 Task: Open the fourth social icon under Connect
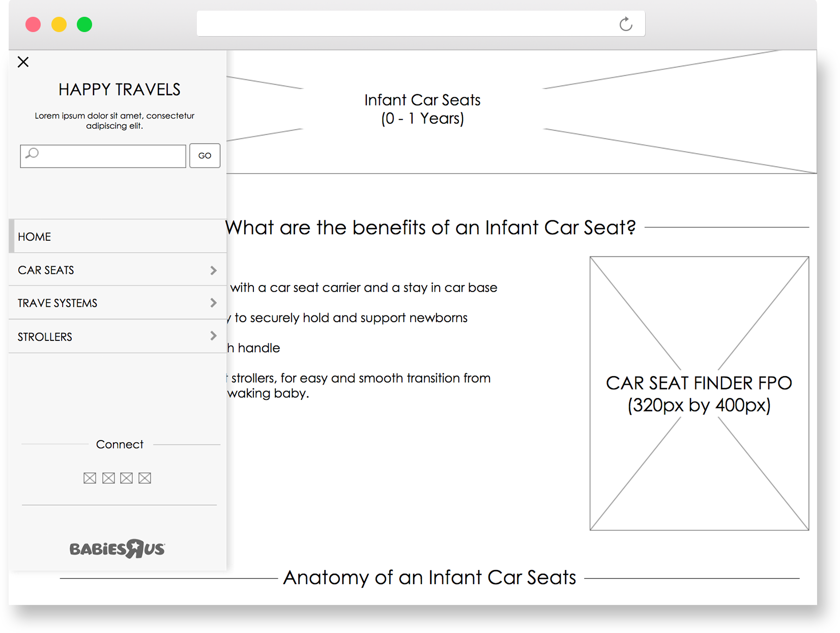(x=145, y=478)
